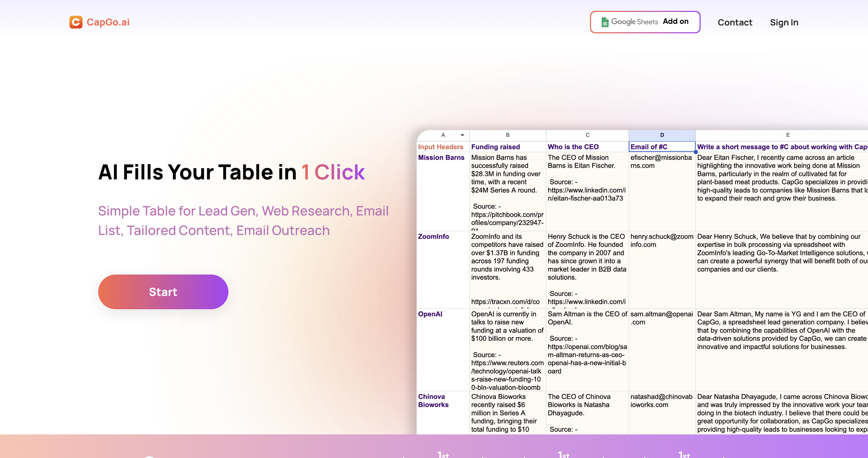The height and width of the screenshot is (458, 868).
Task: Select the 'OpenAI' row label
Action: tap(443, 350)
